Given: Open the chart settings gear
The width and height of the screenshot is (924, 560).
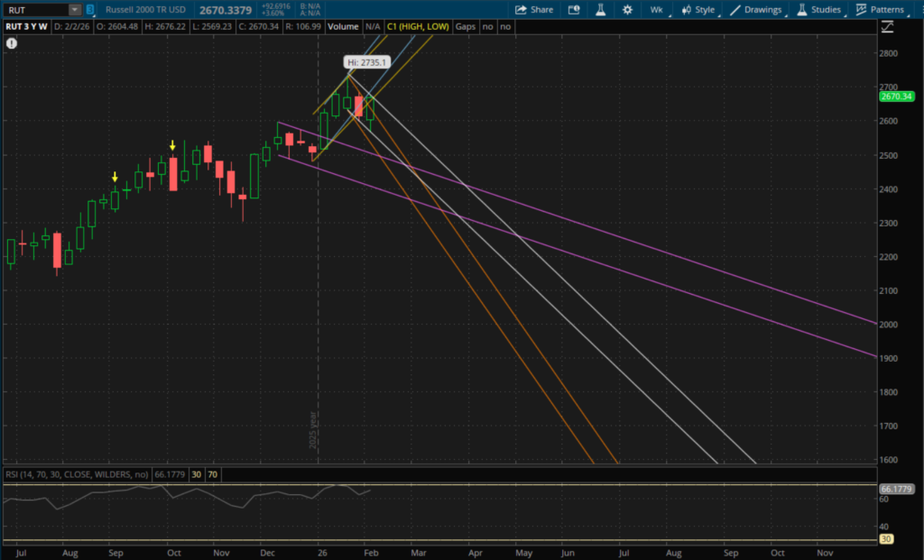Looking at the screenshot, I should 627,10.
